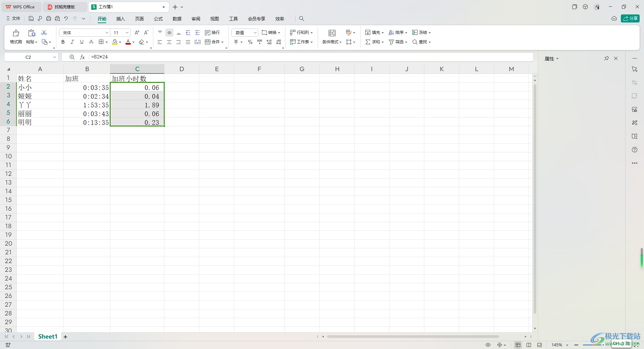Click the Wrap Text (换行) button
Viewport: 644px width, 349px height.
point(212,33)
